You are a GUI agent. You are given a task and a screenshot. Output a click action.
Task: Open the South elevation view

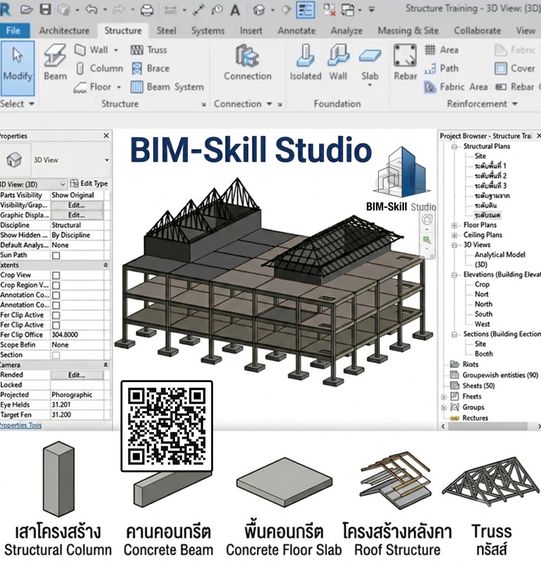click(483, 314)
